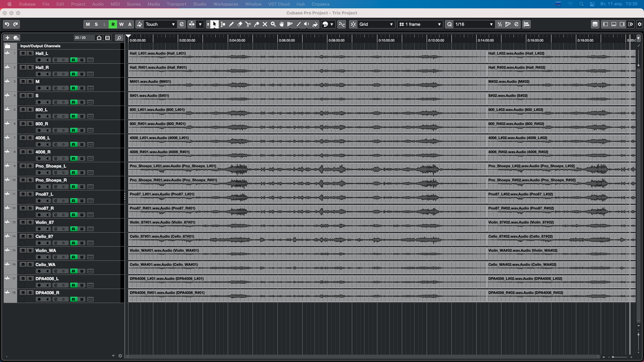Toggle the Lower Zone panel

pos(614,24)
